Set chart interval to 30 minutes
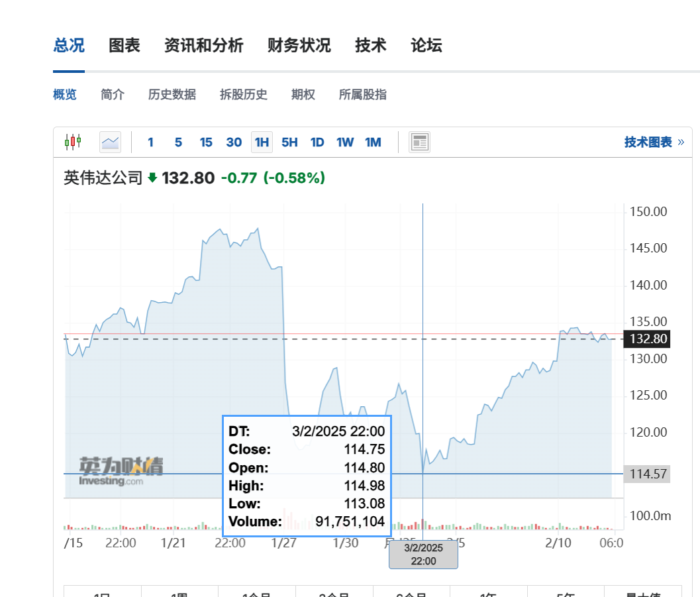 coord(234,142)
